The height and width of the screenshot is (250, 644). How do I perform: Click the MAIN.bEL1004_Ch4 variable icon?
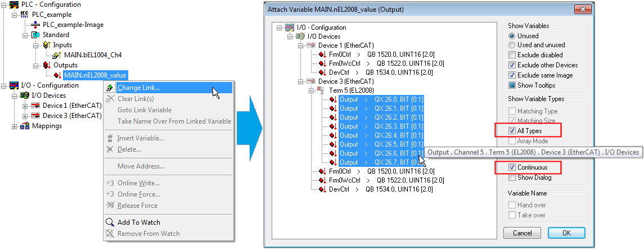click(56, 55)
